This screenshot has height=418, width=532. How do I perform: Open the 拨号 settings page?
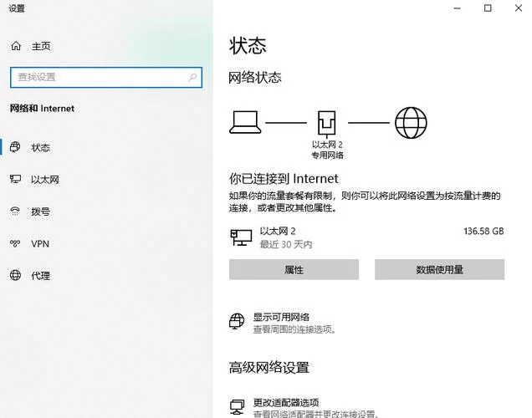[x=40, y=212]
